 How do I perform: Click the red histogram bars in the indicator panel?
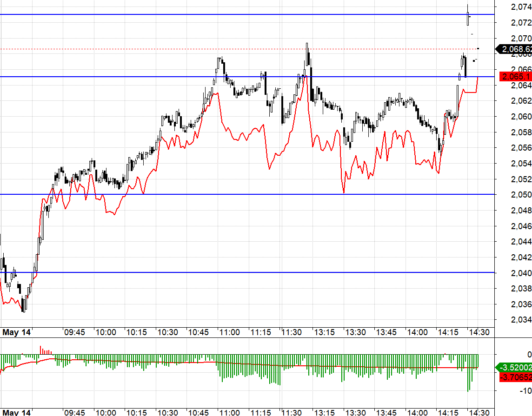coord(46,350)
